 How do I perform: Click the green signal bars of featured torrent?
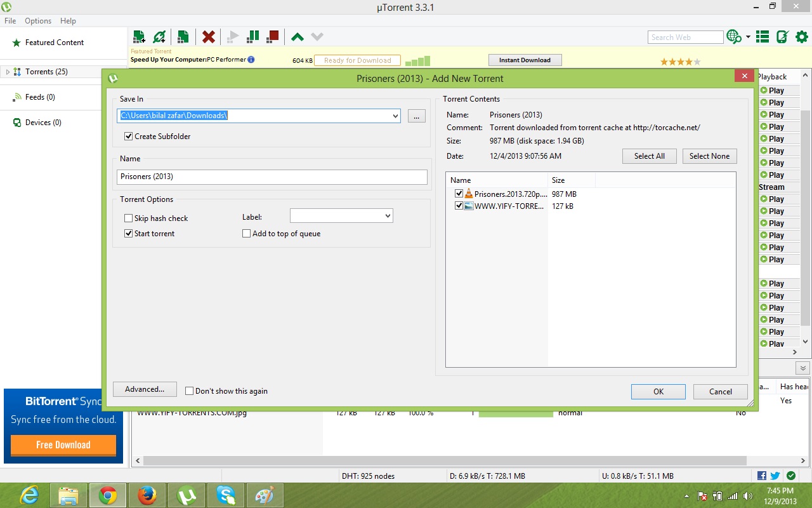click(418, 61)
